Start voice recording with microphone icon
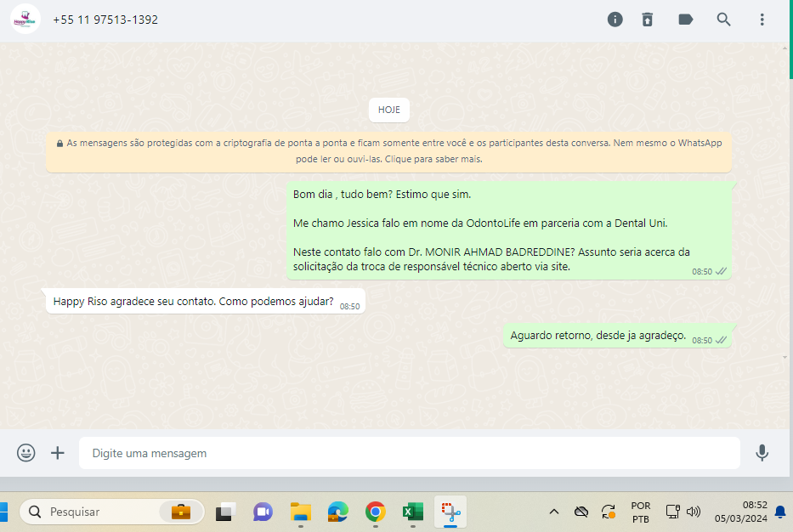This screenshot has height=532, width=793. click(762, 453)
